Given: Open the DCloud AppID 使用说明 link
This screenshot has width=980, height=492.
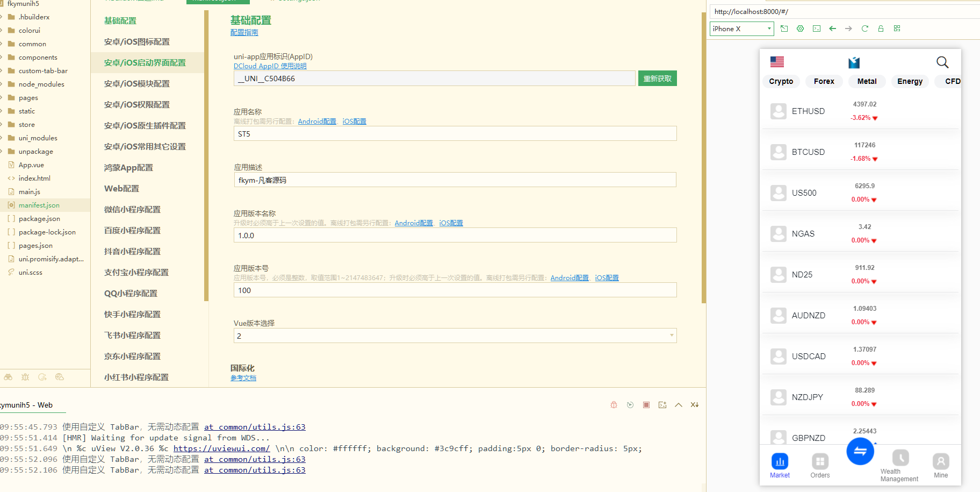Looking at the screenshot, I should pyautogui.click(x=270, y=66).
